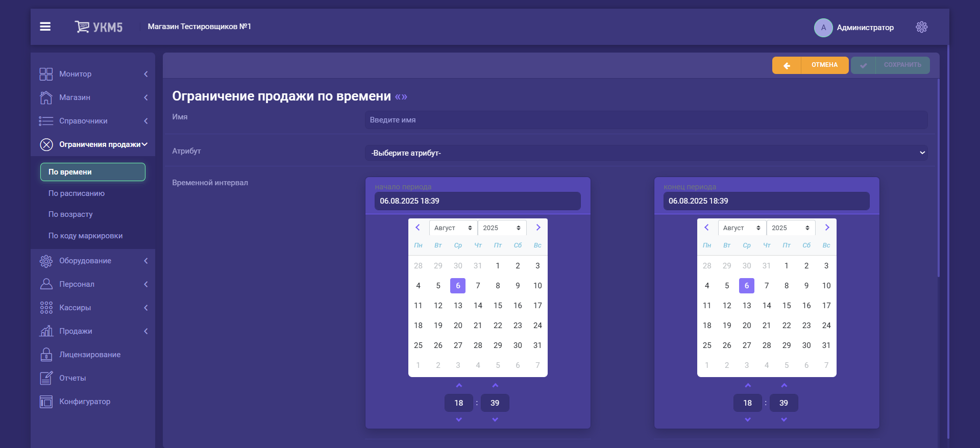Increase end period hour

pyautogui.click(x=748, y=385)
